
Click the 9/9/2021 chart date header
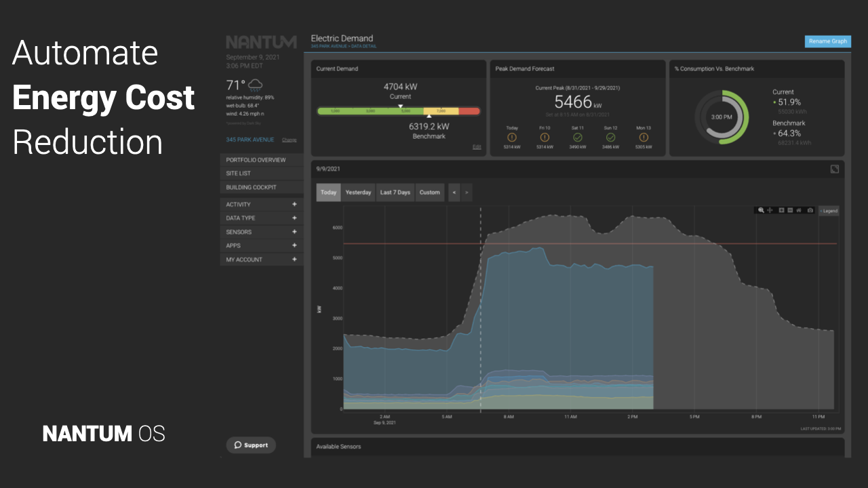point(328,169)
